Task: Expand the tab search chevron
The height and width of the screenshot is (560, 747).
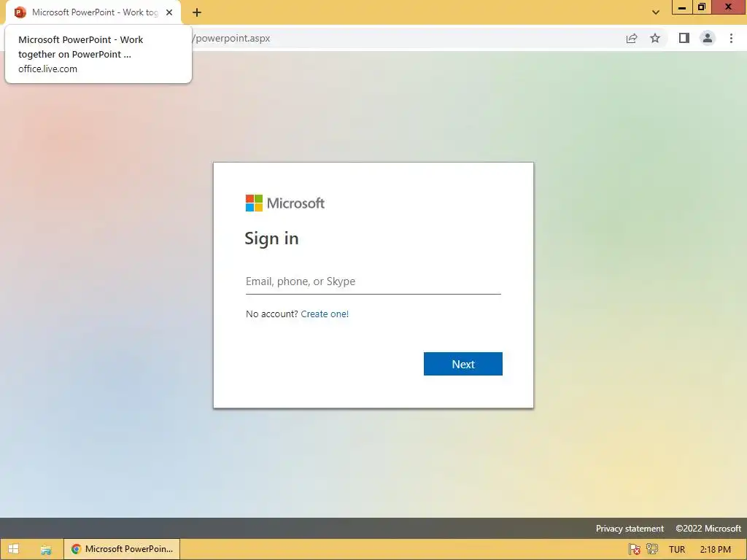Action: [x=656, y=12]
